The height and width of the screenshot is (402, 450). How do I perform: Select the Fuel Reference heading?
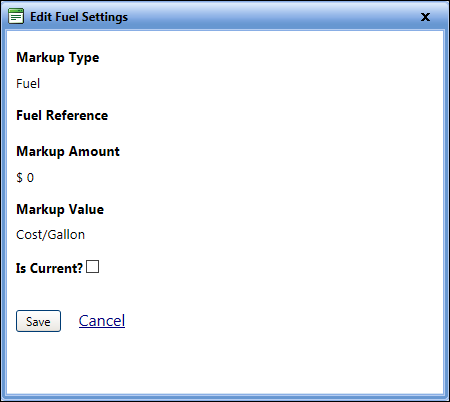[62, 115]
